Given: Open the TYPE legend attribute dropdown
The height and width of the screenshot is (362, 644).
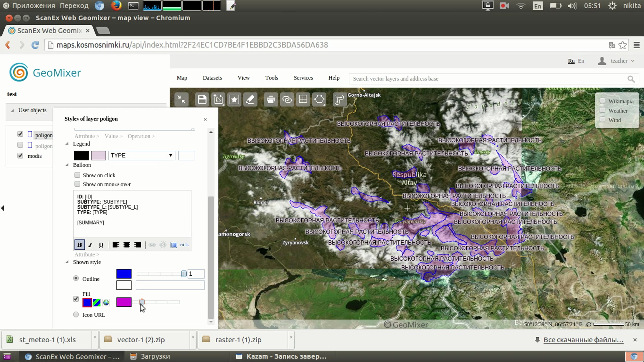Looking at the screenshot, I should (142, 155).
